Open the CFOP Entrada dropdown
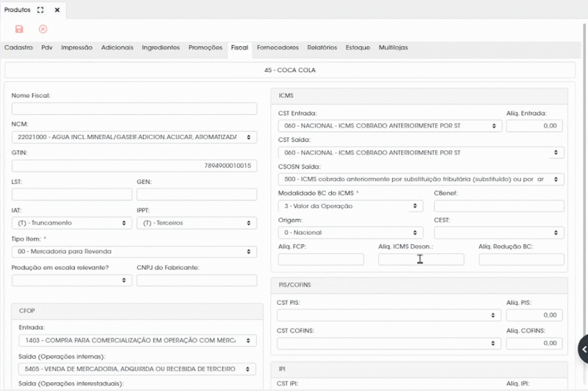 pyautogui.click(x=137, y=341)
